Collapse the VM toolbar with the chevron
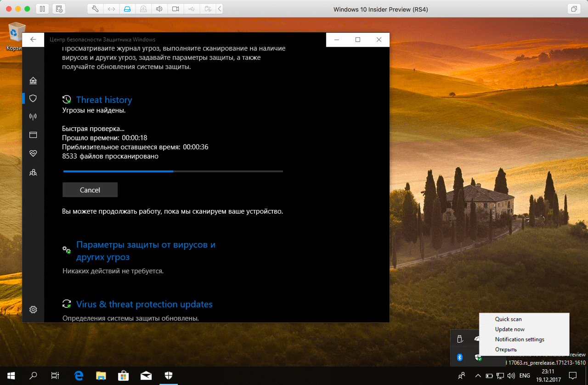This screenshot has width=588, height=385. (x=220, y=9)
